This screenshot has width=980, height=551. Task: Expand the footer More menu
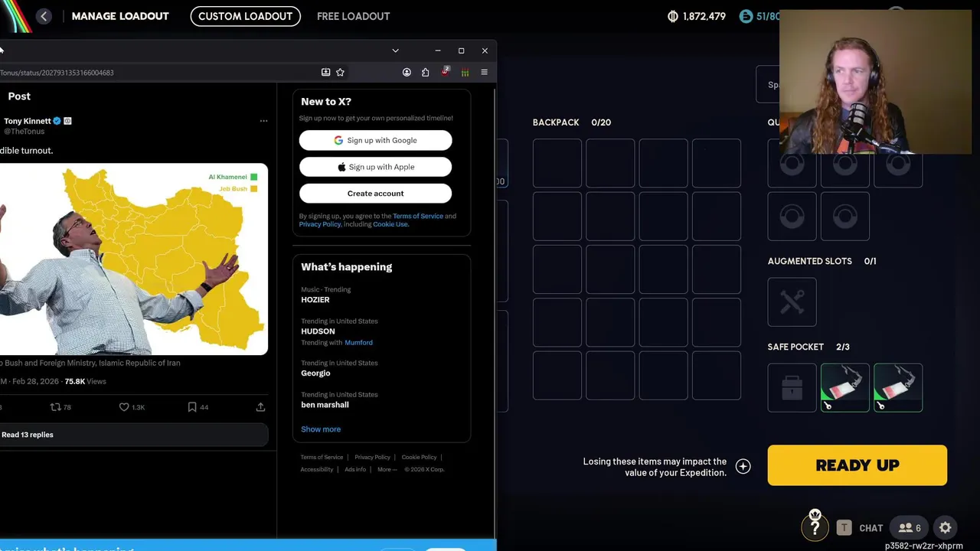click(x=387, y=469)
